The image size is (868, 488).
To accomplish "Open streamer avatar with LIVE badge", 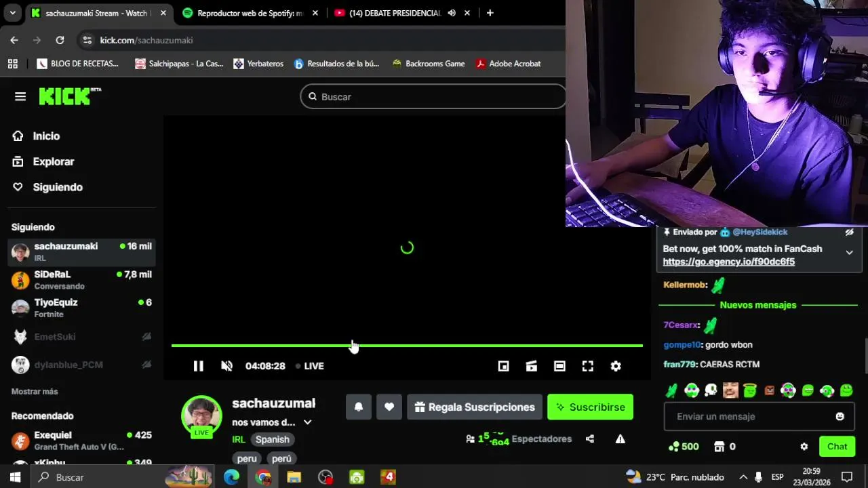I will (201, 415).
